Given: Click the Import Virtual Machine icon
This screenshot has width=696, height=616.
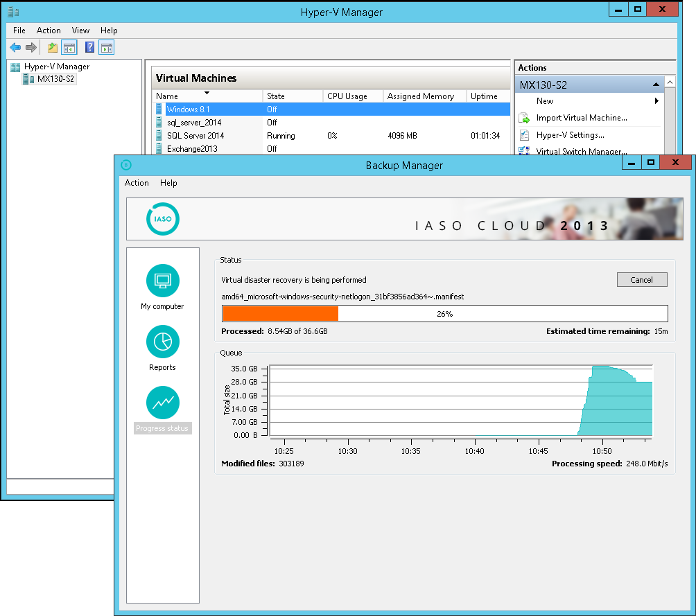Looking at the screenshot, I should tap(524, 118).
